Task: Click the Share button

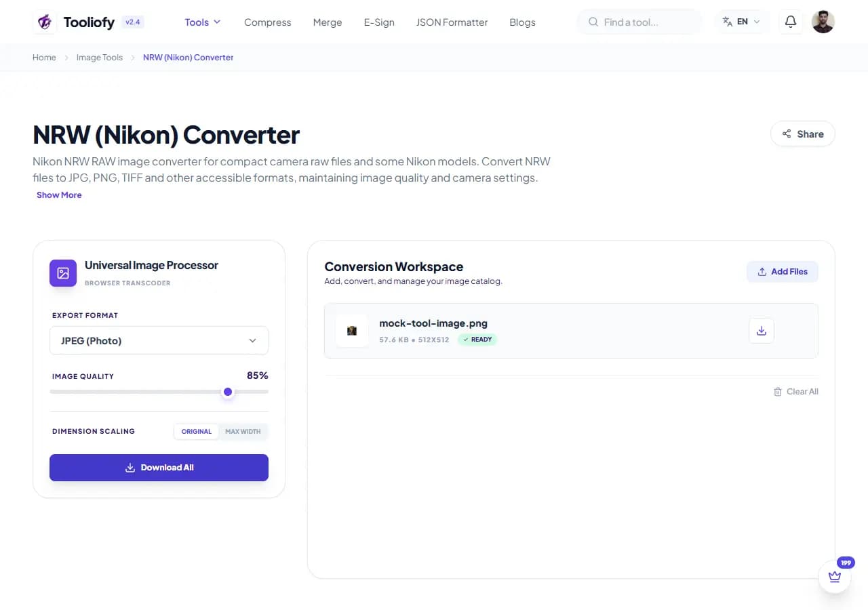Action: coord(802,134)
